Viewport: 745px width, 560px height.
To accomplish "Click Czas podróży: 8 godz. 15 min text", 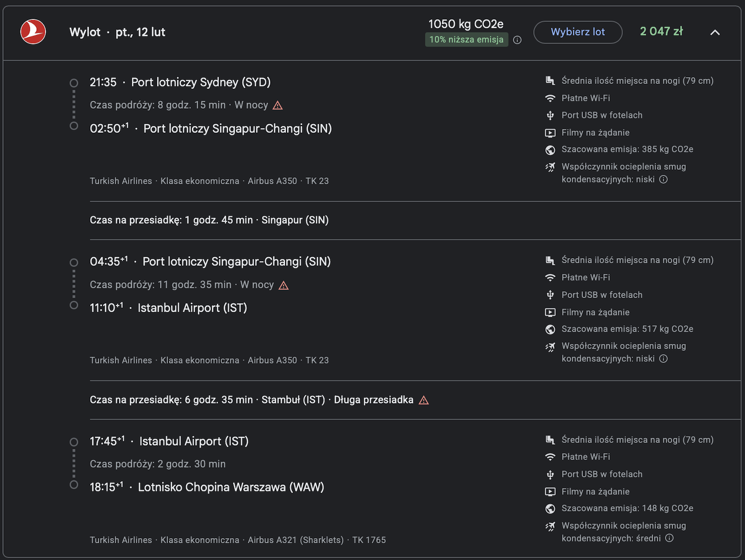I will [x=158, y=105].
